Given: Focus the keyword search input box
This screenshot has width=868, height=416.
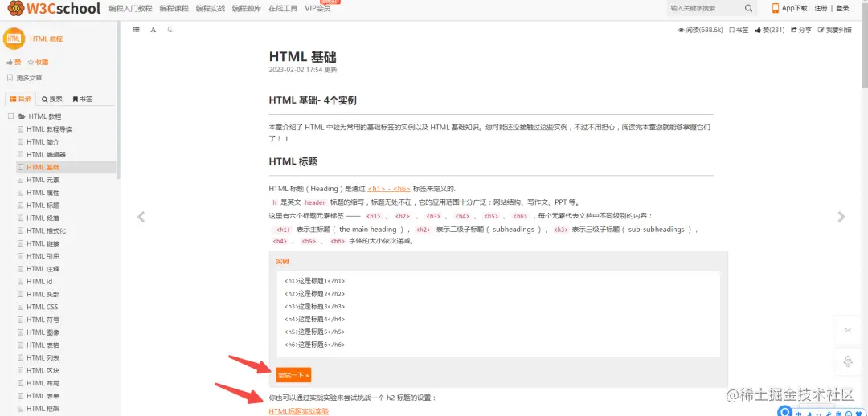Looking at the screenshot, I should (704, 8).
